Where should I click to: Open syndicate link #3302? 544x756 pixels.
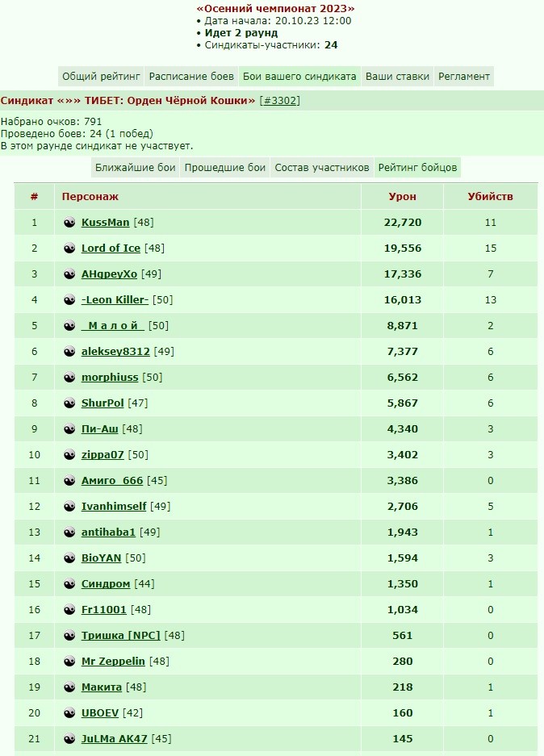pyautogui.click(x=280, y=101)
